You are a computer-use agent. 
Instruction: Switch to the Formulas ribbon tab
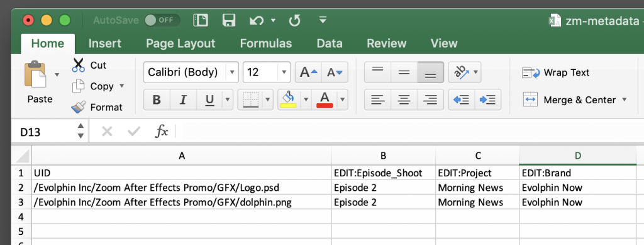point(266,43)
